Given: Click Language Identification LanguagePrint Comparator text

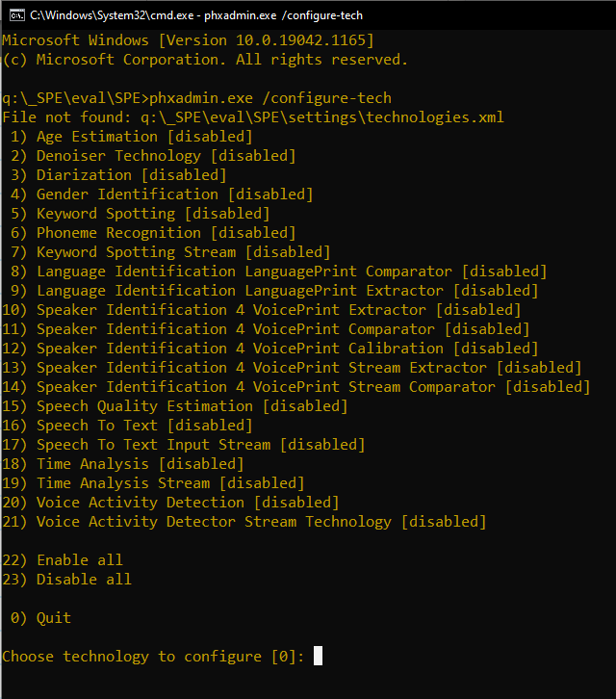Looking at the screenshot, I should pos(244,272).
